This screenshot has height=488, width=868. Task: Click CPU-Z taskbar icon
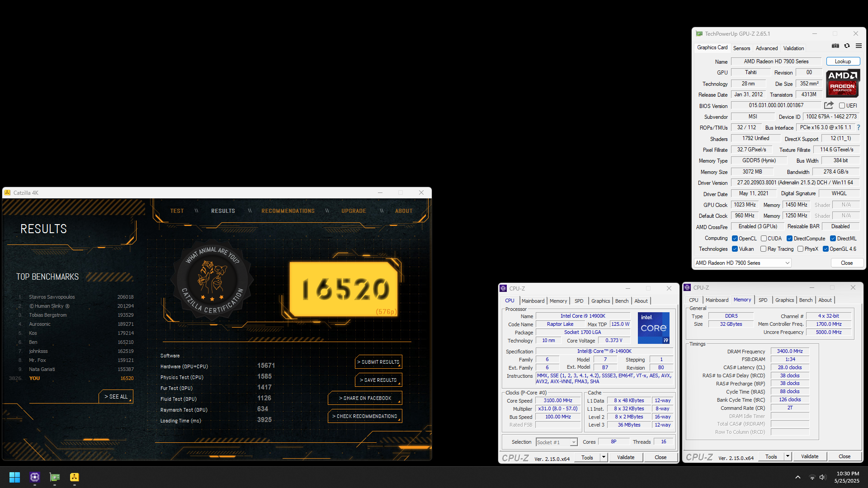(35, 477)
